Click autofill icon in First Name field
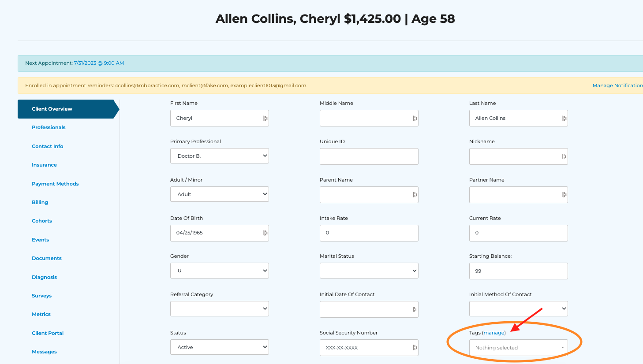The image size is (643, 364). 265,118
